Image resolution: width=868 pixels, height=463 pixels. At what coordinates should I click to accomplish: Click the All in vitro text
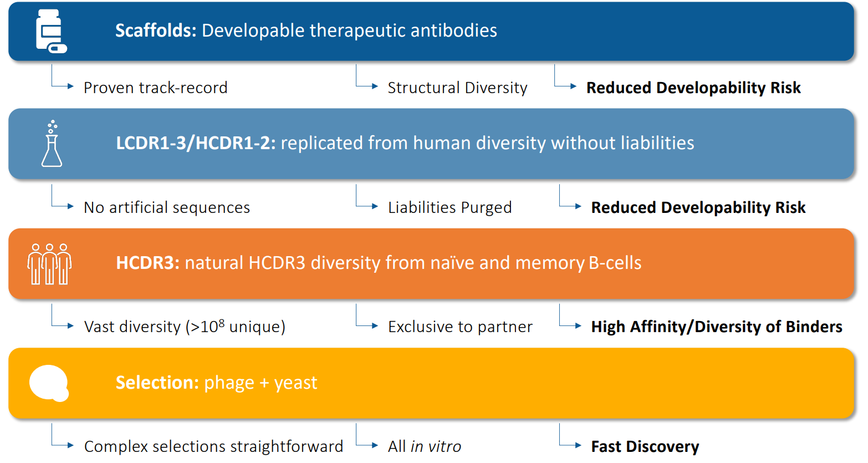click(425, 446)
